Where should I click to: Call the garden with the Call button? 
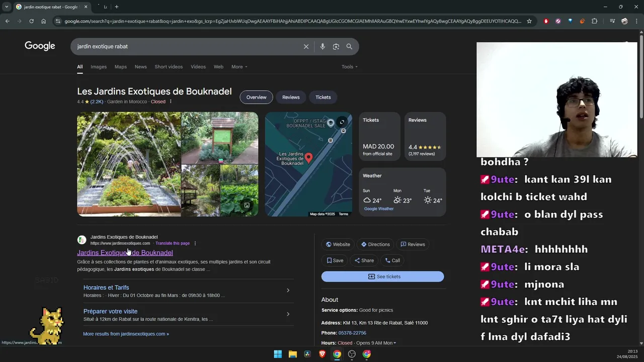392,260
